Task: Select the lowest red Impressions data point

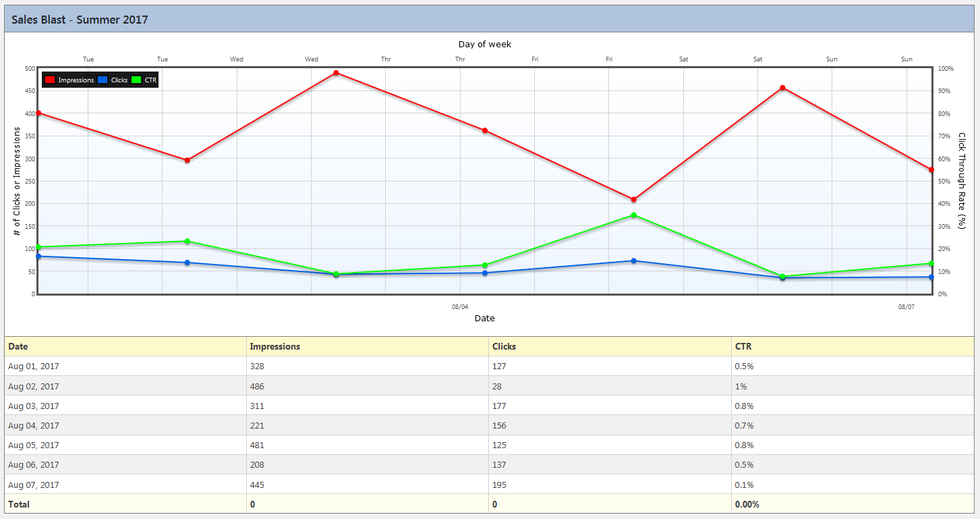Action: click(x=633, y=200)
